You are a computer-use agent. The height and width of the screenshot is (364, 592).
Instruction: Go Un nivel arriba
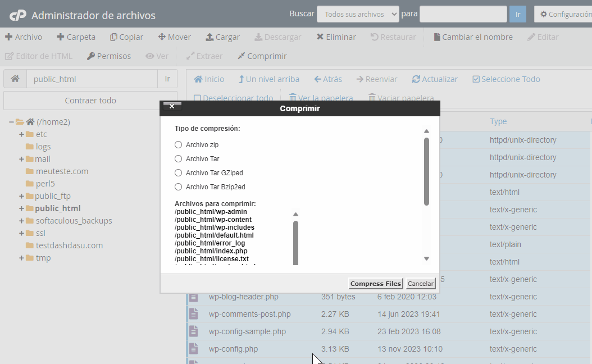click(269, 79)
